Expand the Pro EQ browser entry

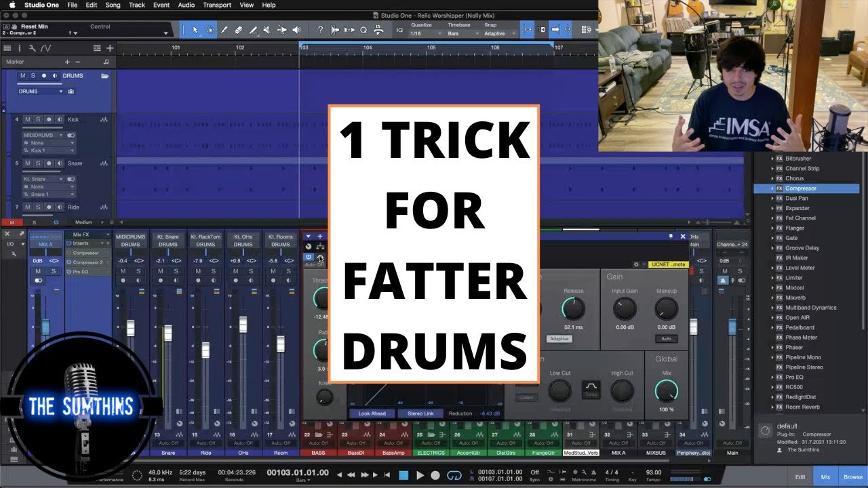pyautogui.click(x=772, y=377)
